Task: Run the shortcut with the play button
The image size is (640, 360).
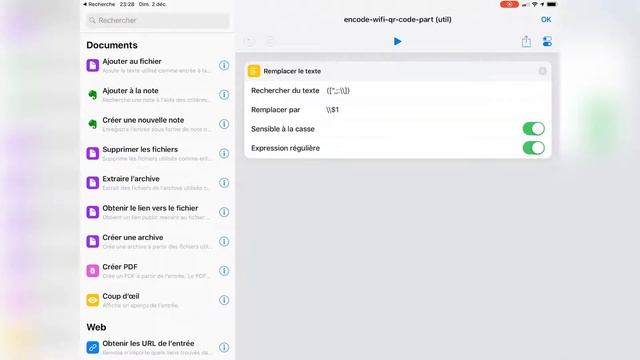Action: click(397, 41)
